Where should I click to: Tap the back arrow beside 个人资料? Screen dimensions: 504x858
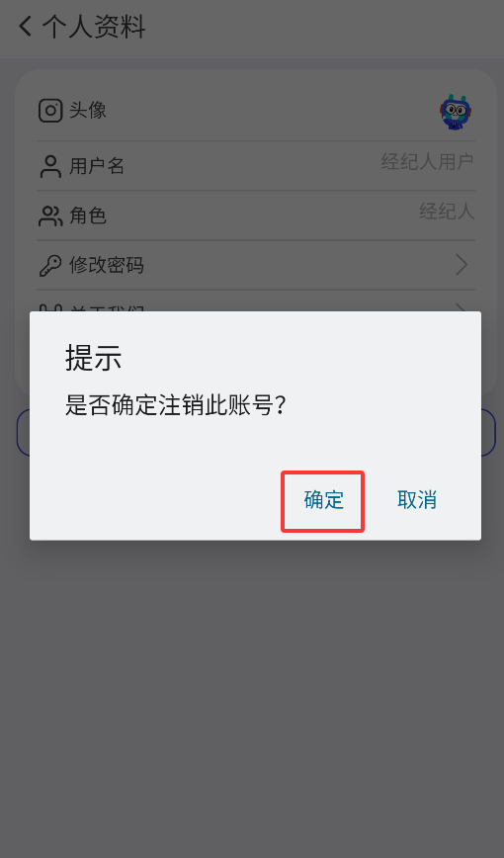pos(25,27)
